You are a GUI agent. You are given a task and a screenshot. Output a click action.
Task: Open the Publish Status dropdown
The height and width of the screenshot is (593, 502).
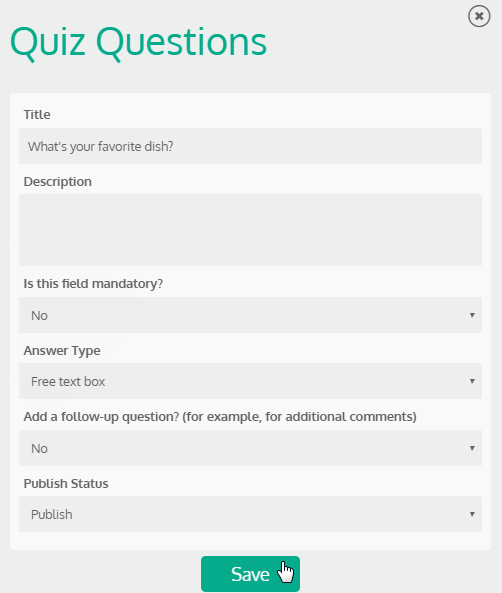(x=250, y=514)
